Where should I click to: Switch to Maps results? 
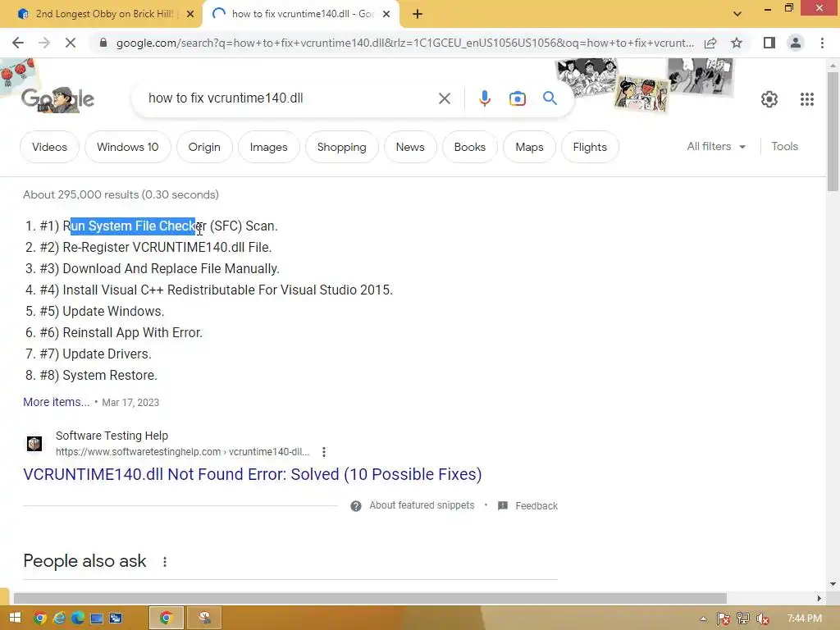coord(529,147)
